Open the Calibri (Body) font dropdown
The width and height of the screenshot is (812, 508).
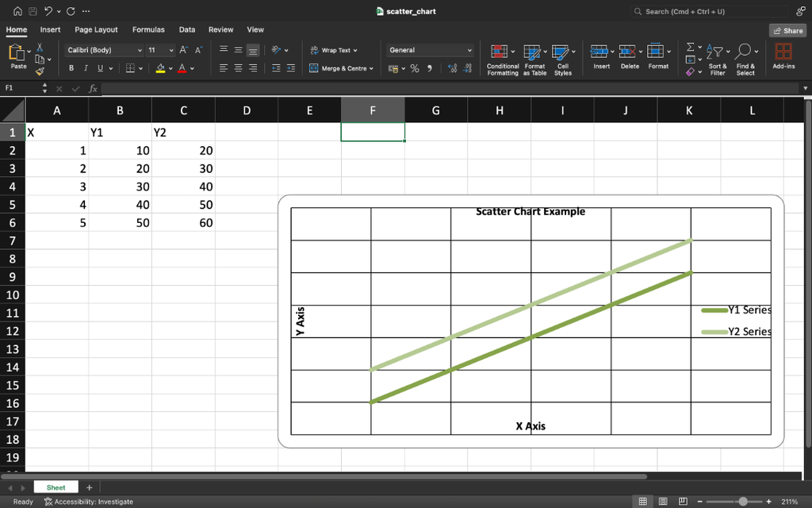104,50
